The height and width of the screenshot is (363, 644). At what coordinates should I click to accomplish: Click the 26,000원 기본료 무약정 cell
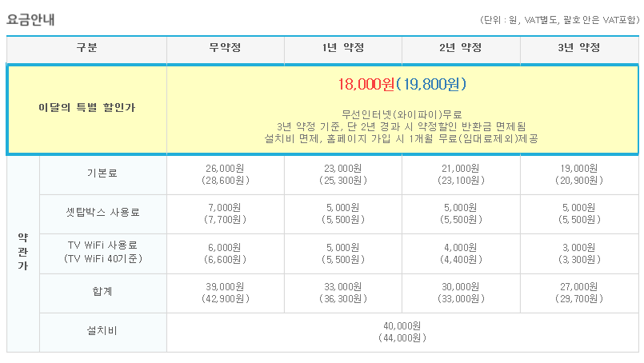coord(225,174)
